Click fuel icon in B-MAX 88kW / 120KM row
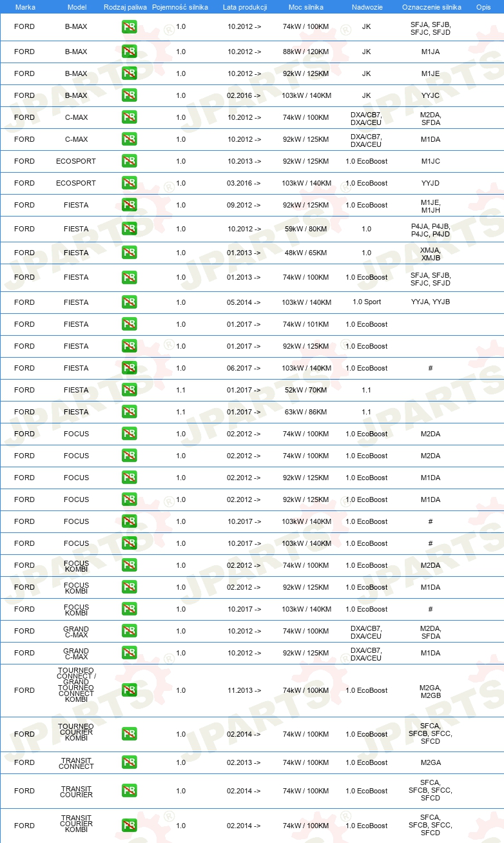Screen dimensions: 504x843 click(130, 52)
